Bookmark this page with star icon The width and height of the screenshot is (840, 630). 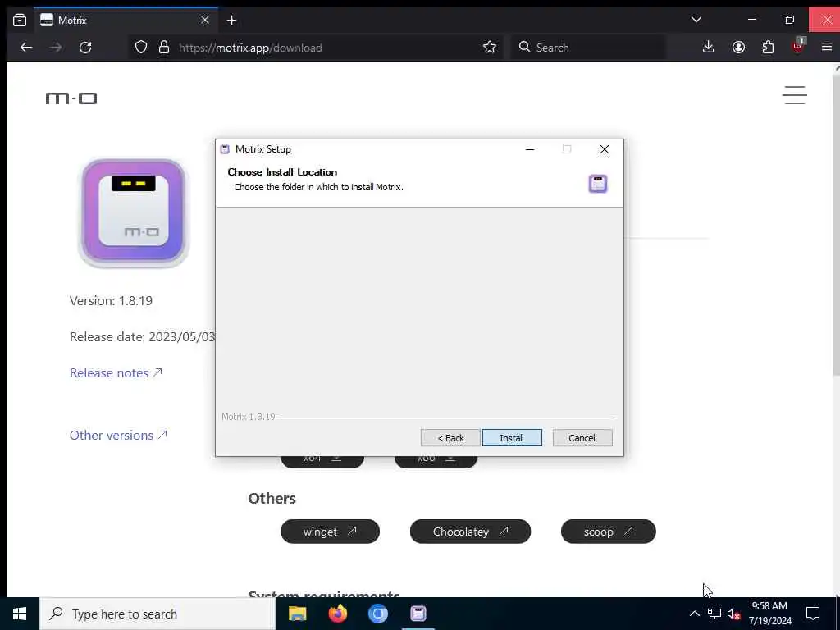pos(489,48)
